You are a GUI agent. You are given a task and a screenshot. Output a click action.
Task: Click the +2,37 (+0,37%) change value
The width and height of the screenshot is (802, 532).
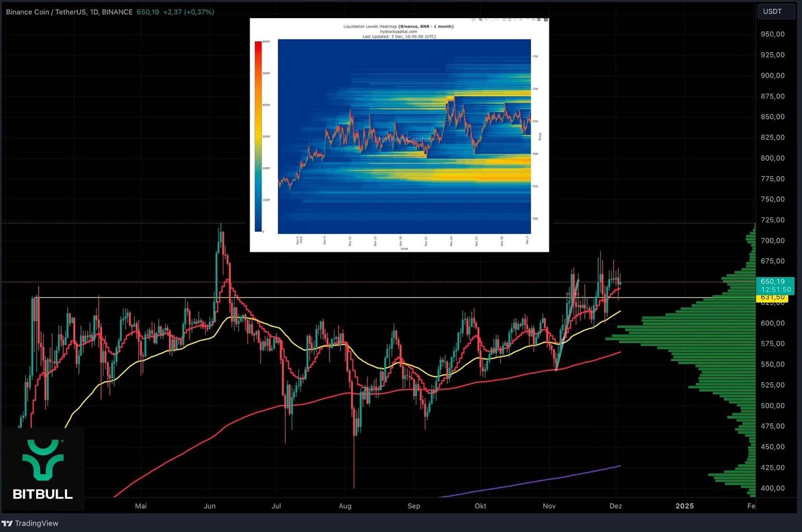click(x=188, y=12)
